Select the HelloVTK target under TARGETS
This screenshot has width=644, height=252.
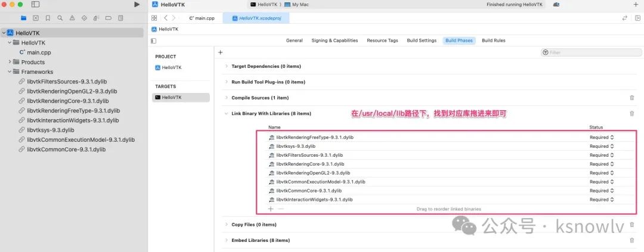[181, 97]
